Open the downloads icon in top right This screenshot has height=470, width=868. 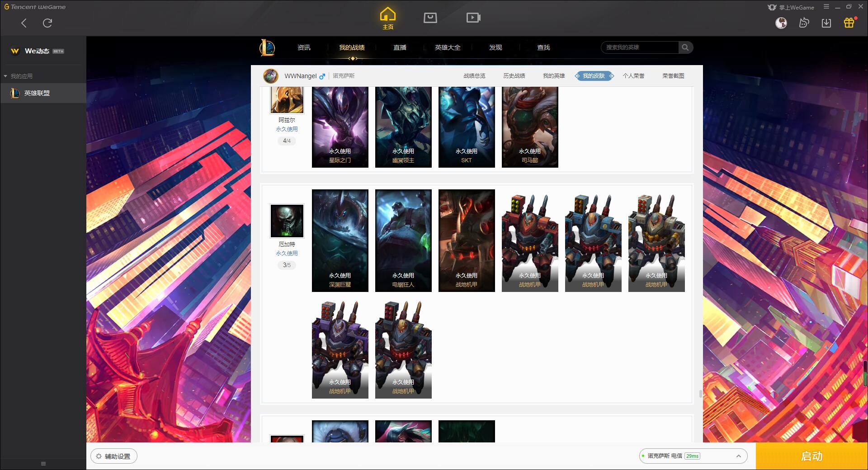826,23
